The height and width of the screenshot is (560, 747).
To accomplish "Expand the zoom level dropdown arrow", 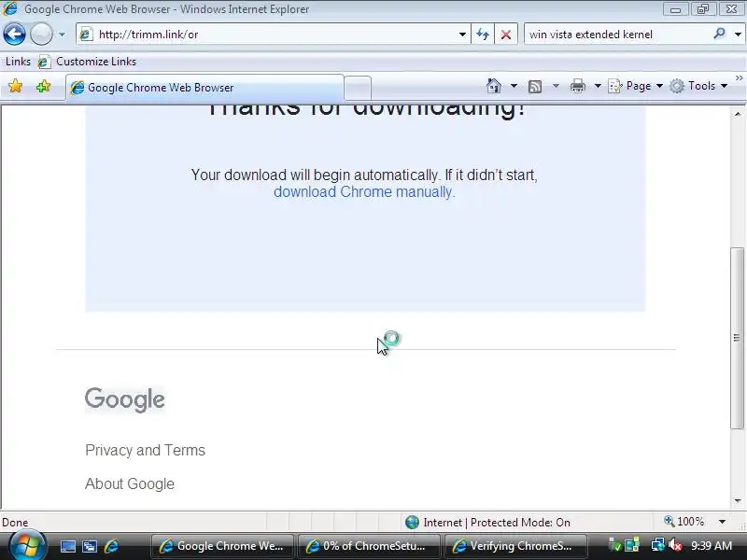I will [x=722, y=522].
